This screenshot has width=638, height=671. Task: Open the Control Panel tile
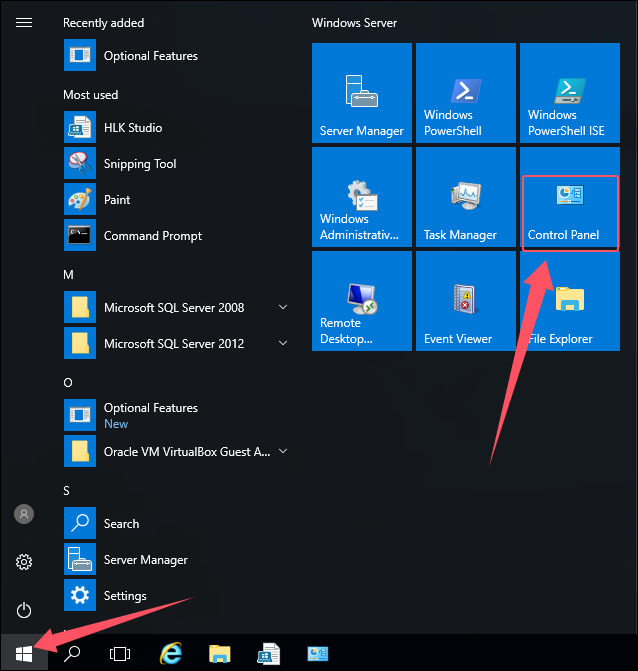pyautogui.click(x=570, y=197)
